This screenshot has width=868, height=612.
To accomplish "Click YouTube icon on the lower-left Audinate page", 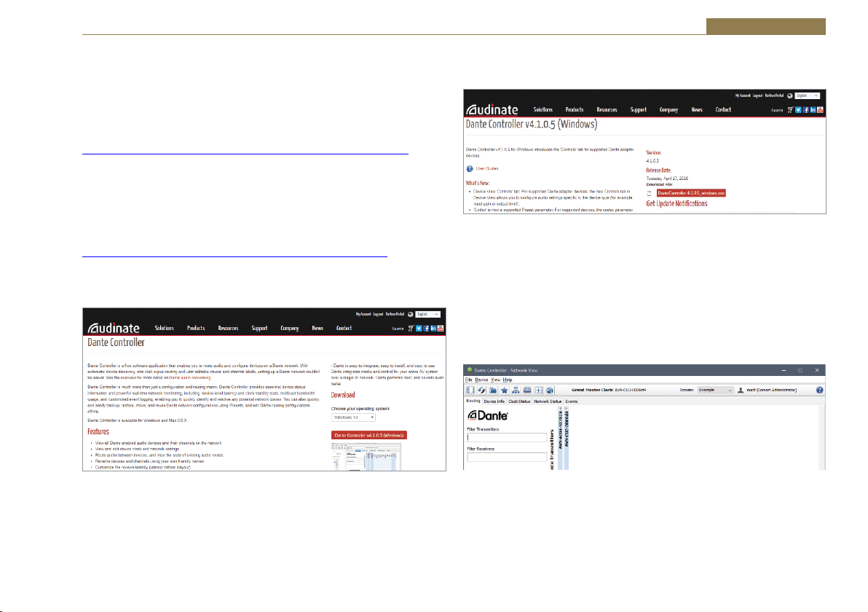I will (x=441, y=329).
